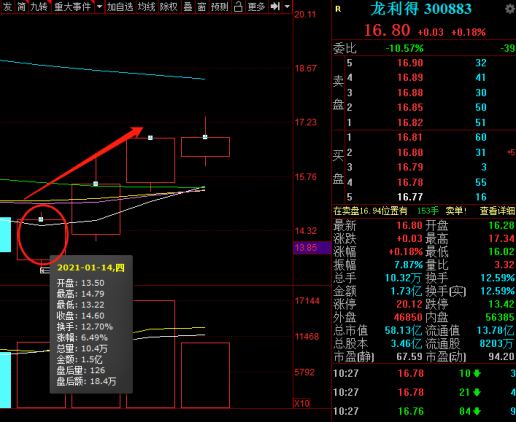Viewport: 516px width, 423px height.
Task: Open the dropdown arrow at the toolbar's right end
Action: (x=287, y=6)
